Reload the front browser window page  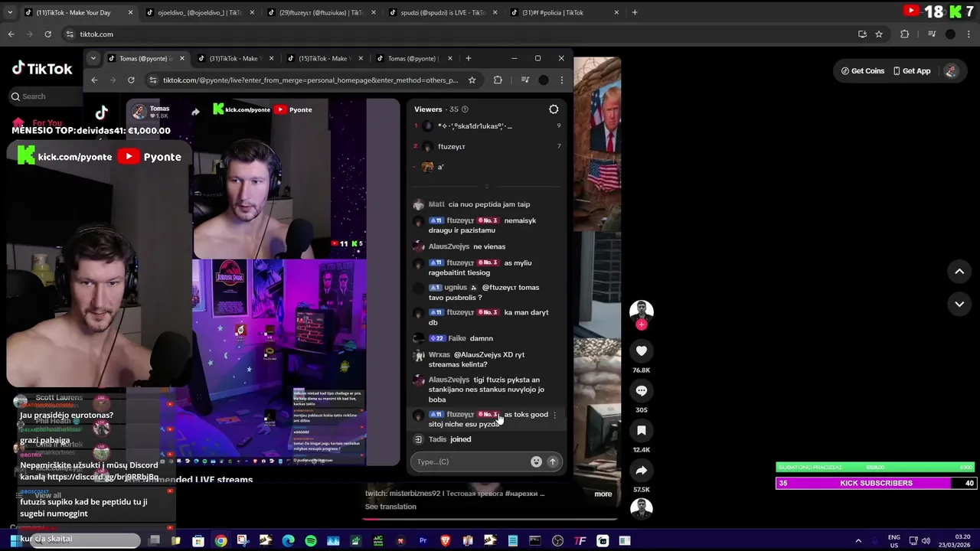[131, 80]
